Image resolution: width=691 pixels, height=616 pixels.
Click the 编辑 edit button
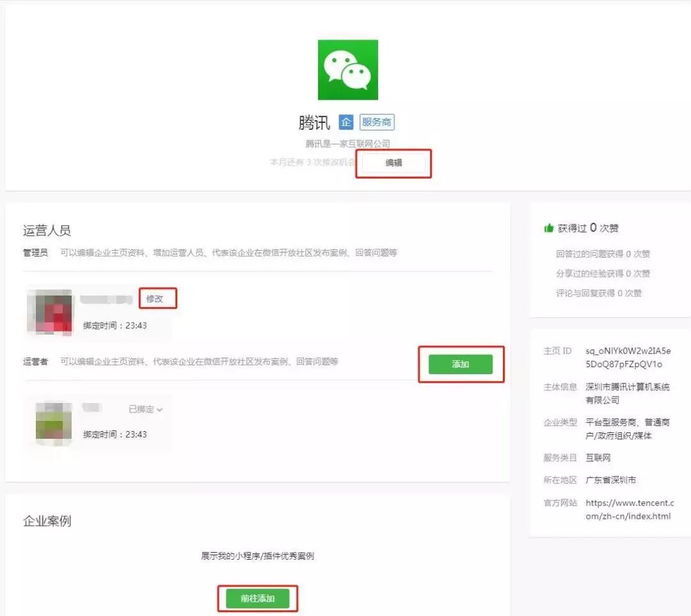[x=393, y=163]
